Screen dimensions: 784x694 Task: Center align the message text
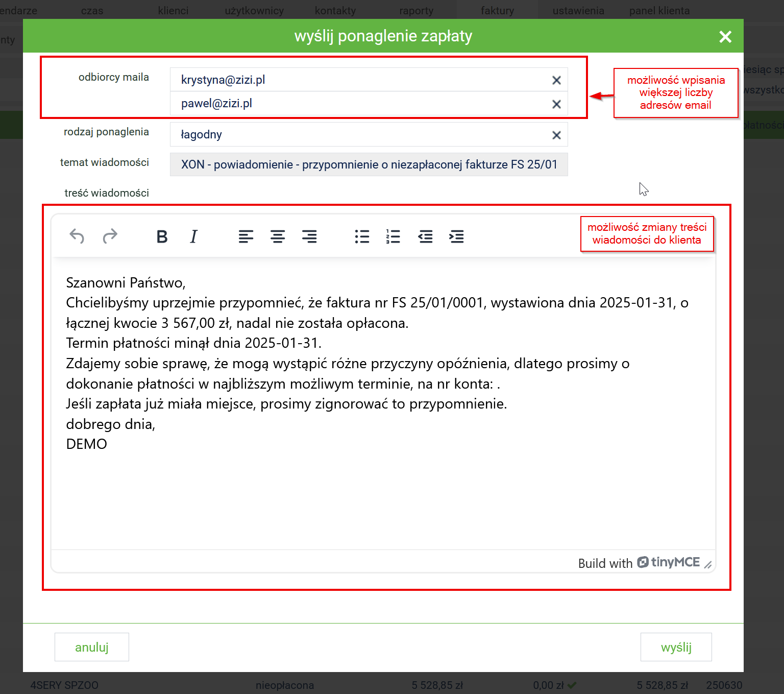[278, 236]
